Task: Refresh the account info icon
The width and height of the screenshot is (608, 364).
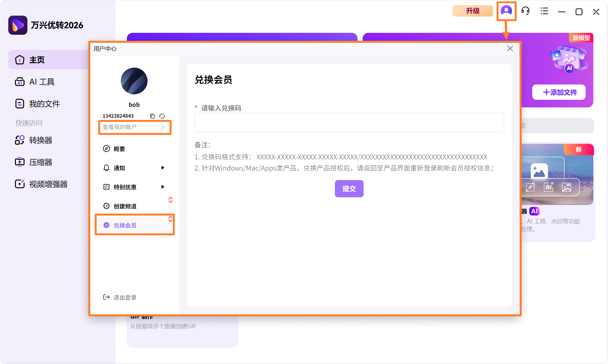Action: [162, 116]
